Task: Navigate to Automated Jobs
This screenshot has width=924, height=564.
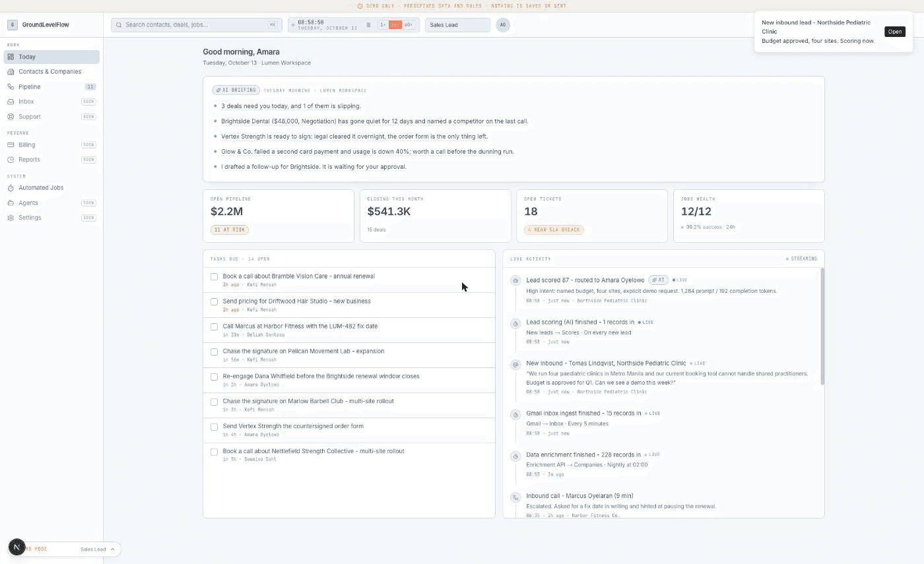Action: (51, 188)
